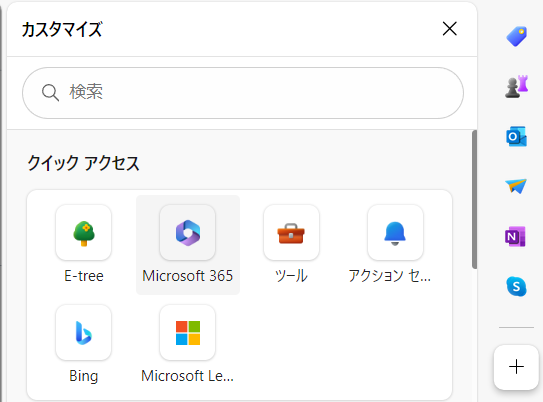The width and height of the screenshot is (543, 402).
Task: Click the magnifying glass search icon
Action: tap(50, 93)
